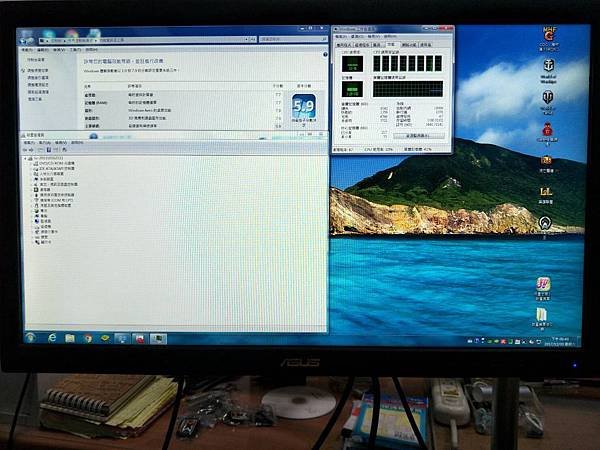
Task: Open the white circular emblem desktop icon
Action: pos(545,222)
